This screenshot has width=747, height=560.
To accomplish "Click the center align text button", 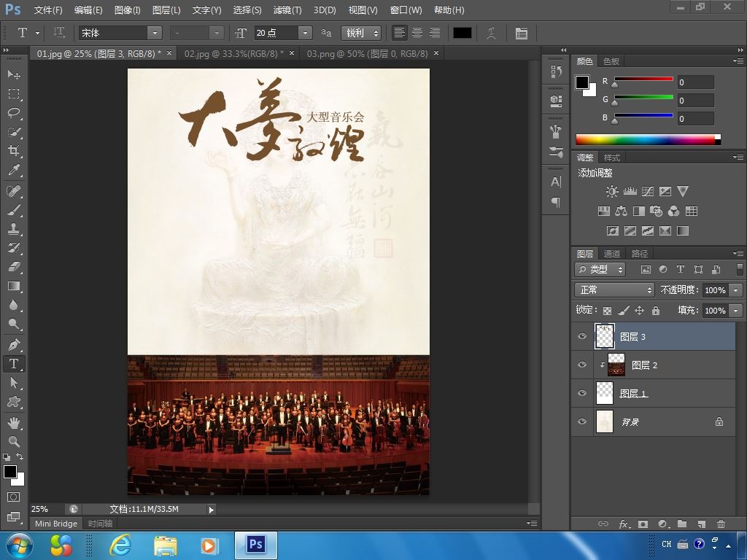I will [417, 33].
